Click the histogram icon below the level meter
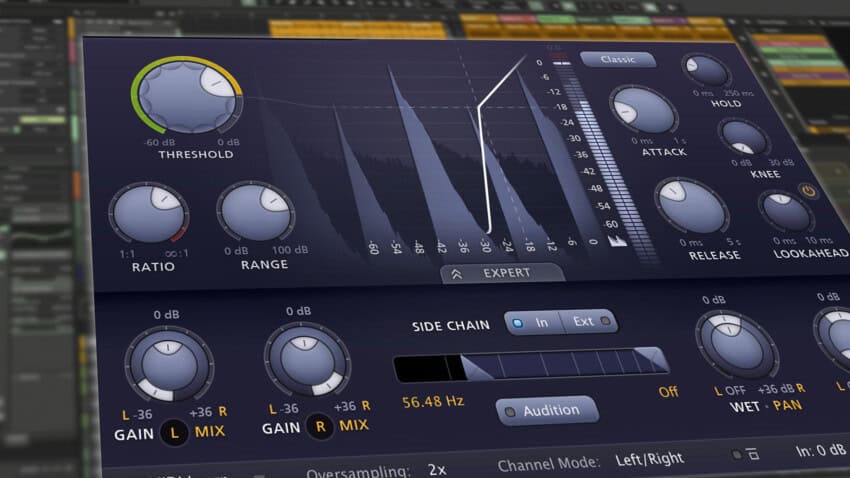850x478 pixels. [616, 241]
